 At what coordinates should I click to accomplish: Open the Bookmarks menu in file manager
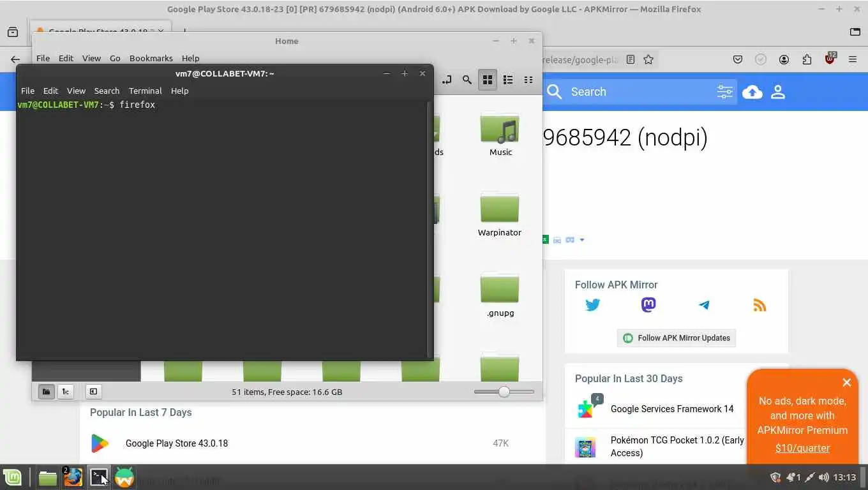(x=151, y=58)
